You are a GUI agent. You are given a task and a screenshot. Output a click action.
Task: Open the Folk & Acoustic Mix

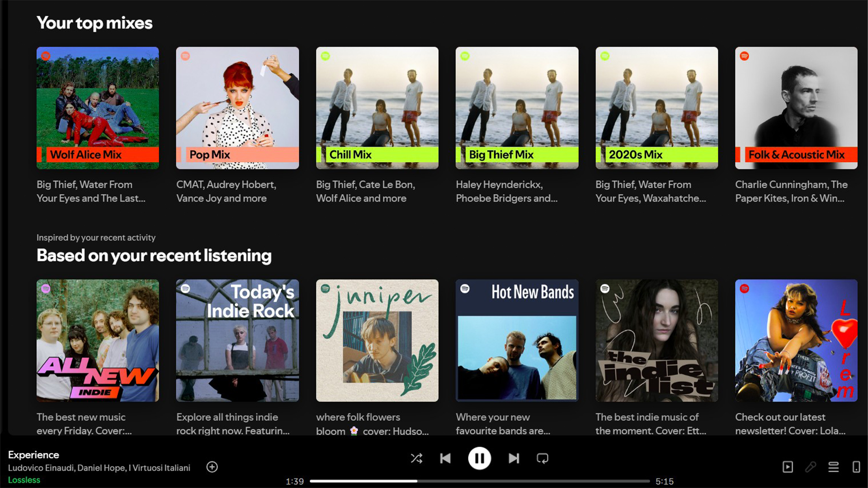[796, 108]
